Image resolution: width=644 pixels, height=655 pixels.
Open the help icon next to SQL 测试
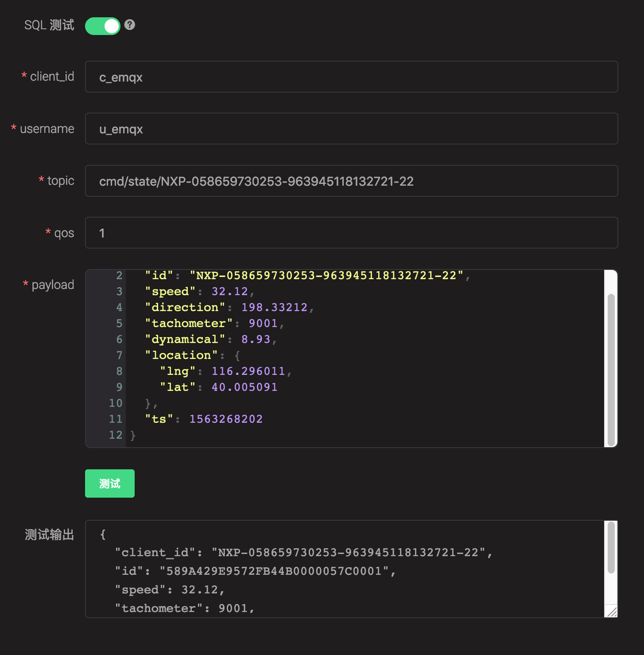(x=129, y=25)
